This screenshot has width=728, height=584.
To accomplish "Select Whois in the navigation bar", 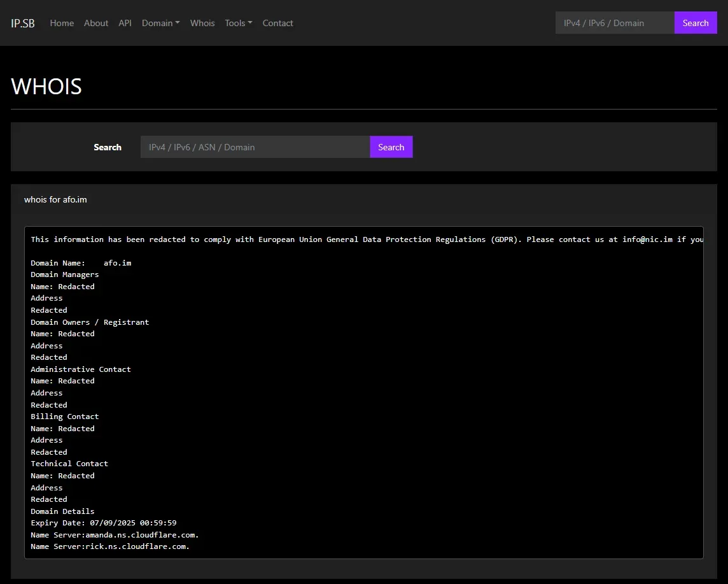I will (x=202, y=23).
